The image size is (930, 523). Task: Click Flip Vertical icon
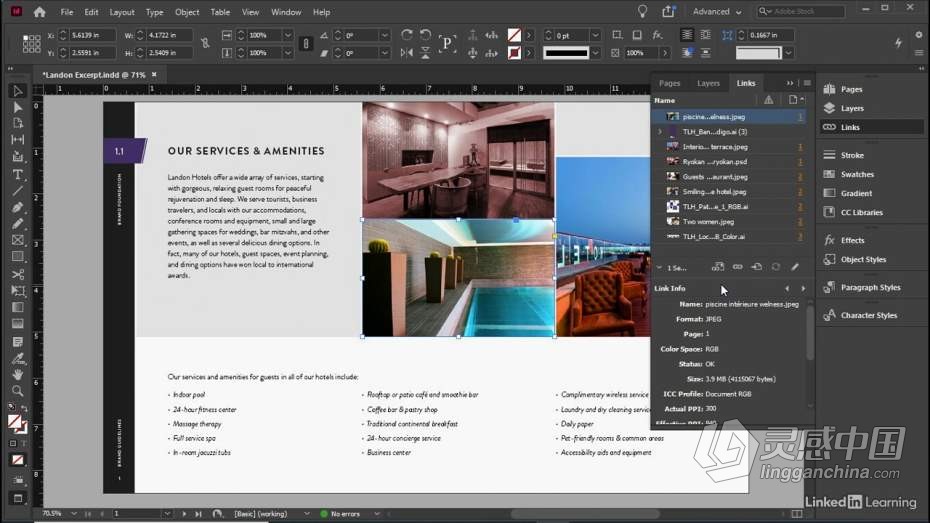tap(425, 53)
